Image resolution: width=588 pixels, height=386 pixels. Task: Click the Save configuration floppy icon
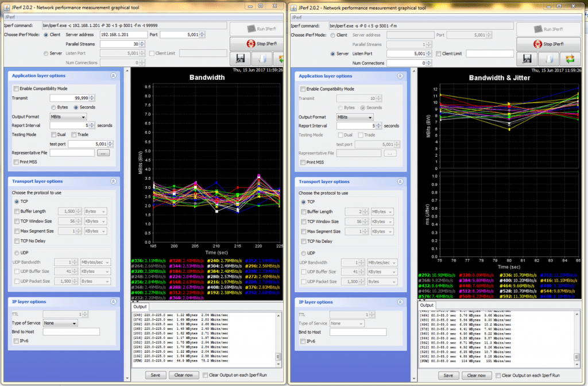239,58
